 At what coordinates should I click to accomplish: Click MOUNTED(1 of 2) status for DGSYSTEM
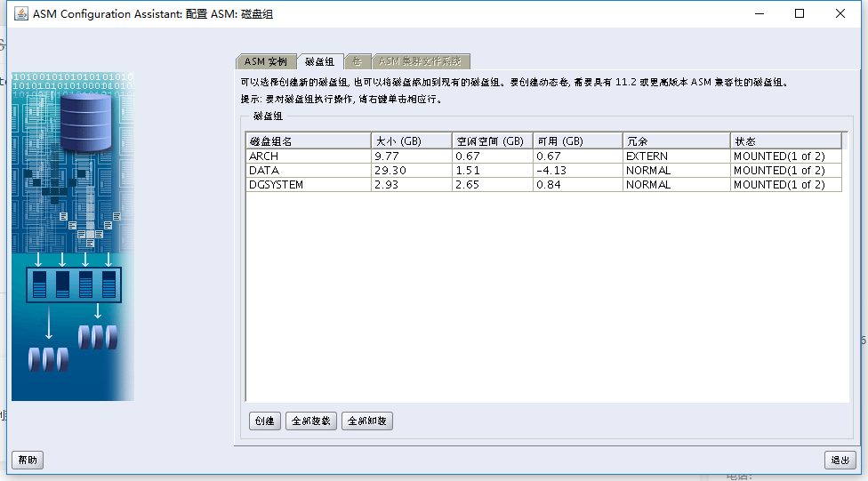click(x=786, y=185)
